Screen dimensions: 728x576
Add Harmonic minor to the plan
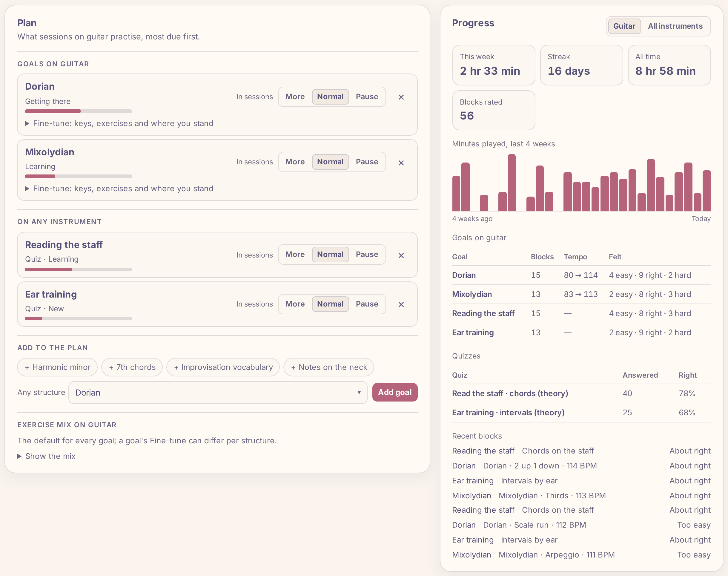coord(57,367)
